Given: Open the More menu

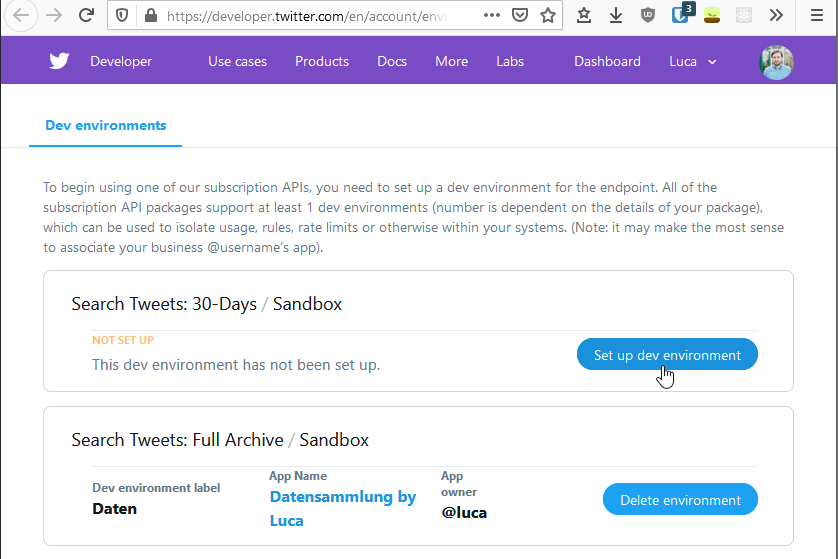Looking at the screenshot, I should click(452, 61).
